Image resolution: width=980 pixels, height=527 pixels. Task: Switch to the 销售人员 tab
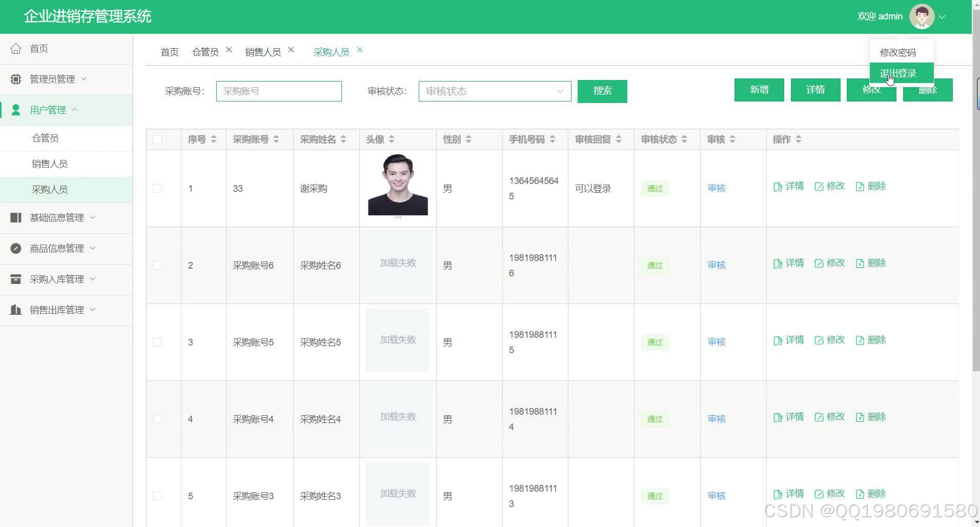pos(263,51)
